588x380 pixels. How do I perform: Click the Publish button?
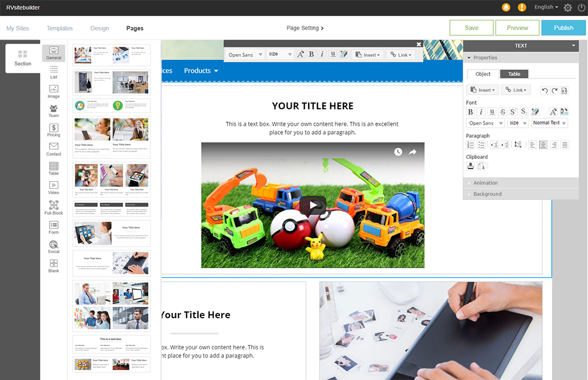click(x=563, y=28)
